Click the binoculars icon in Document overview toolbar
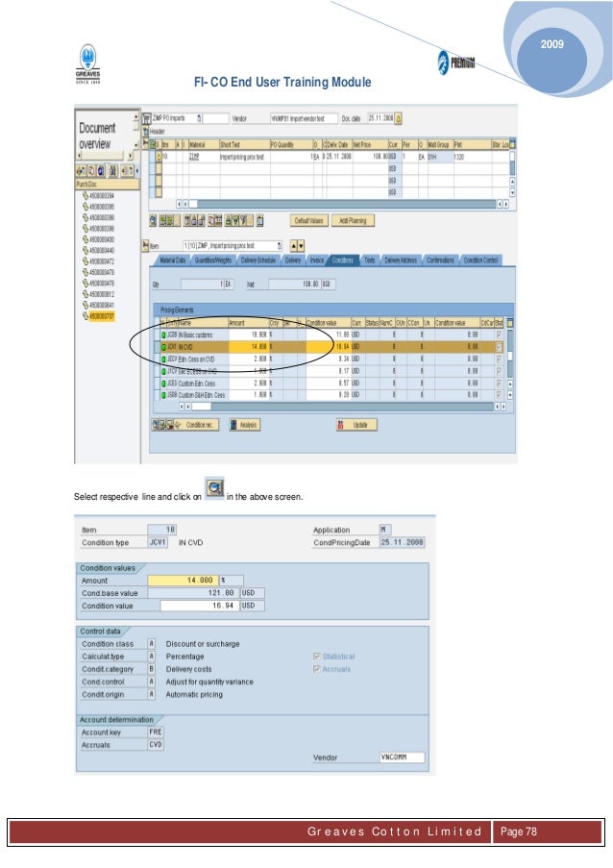Screen dimensions: 613x868 [x=112, y=170]
